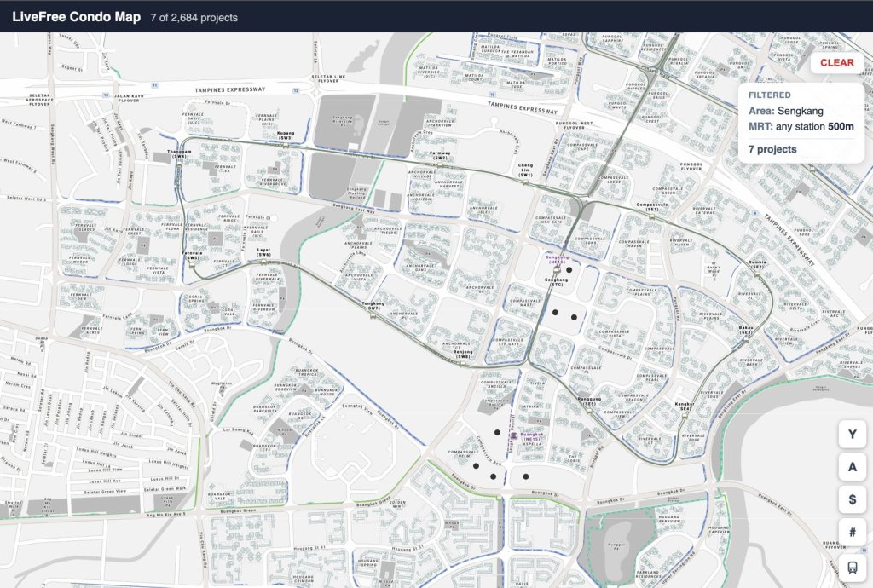
Task: Click the Ranggung (SE5) station label
Action: click(590, 401)
